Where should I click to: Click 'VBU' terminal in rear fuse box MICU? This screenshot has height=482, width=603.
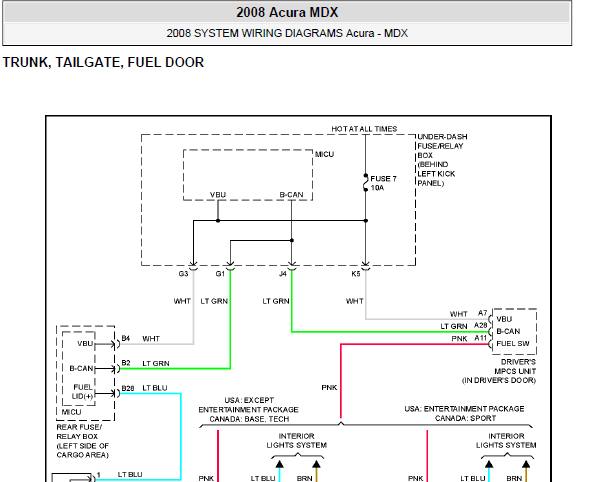[x=85, y=344]
